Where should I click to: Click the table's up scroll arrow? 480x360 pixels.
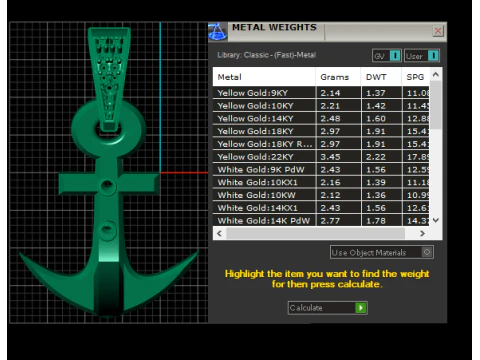coord(436,75)
